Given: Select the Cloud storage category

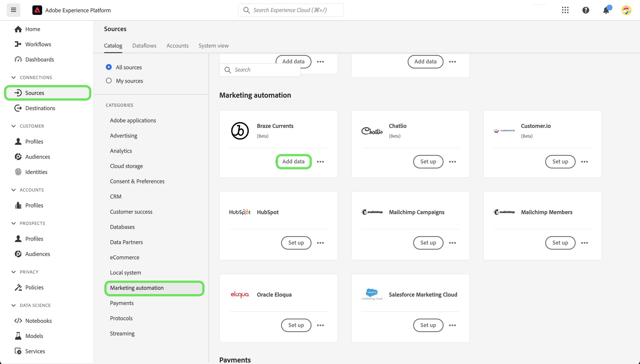Looking at the screenshot, I should pyautogui.click(x=126, y=166).
